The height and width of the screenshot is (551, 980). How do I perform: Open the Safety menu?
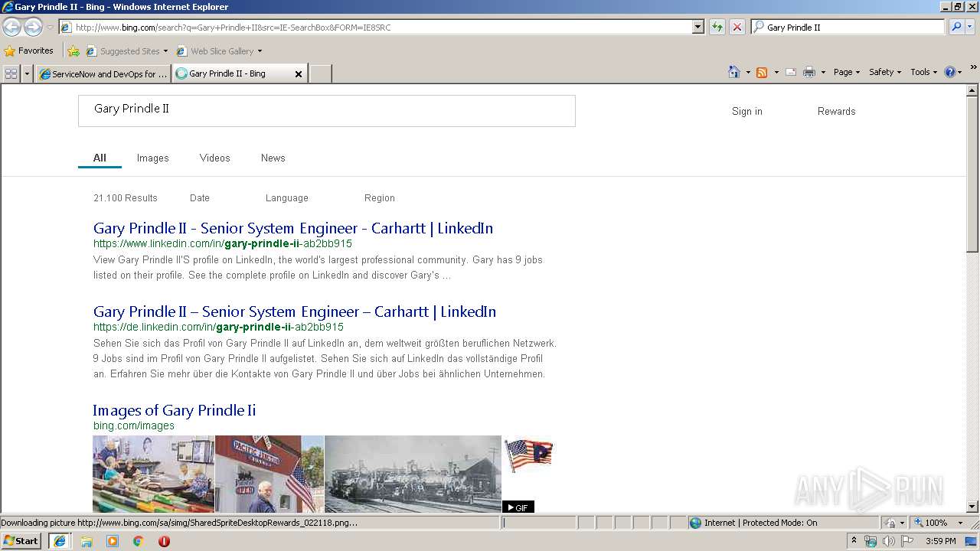tap(885, 72)
